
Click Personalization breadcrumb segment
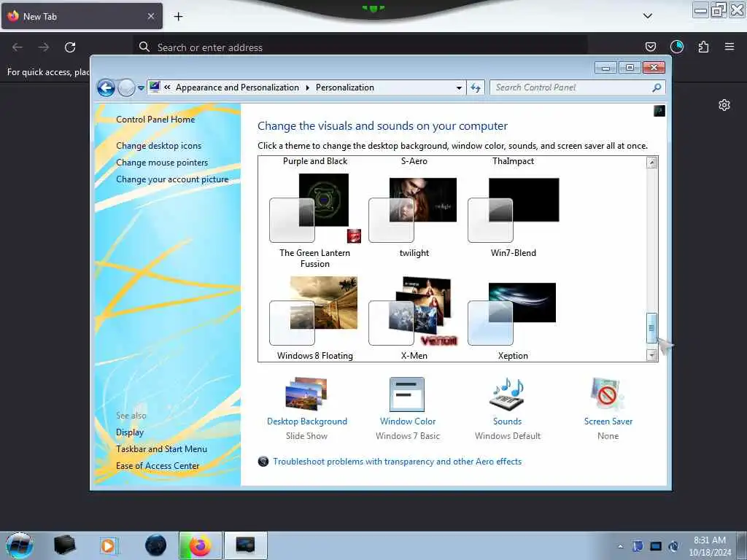pyautogui.click(x=345, y=87)
